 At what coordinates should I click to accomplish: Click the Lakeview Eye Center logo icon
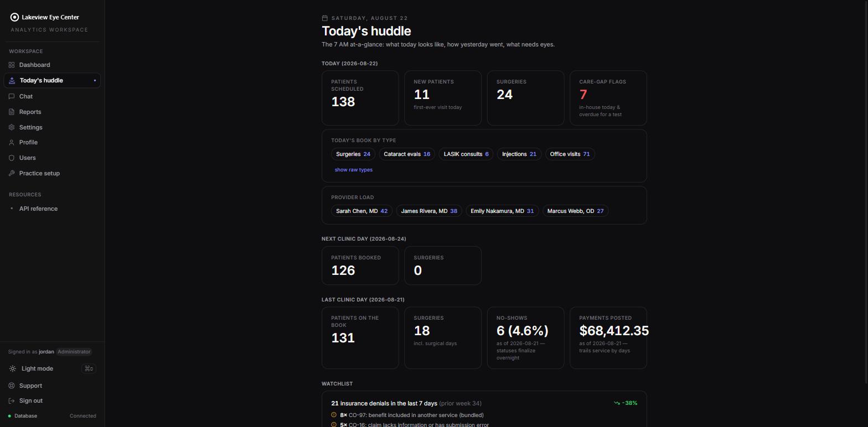coord(14,17)
